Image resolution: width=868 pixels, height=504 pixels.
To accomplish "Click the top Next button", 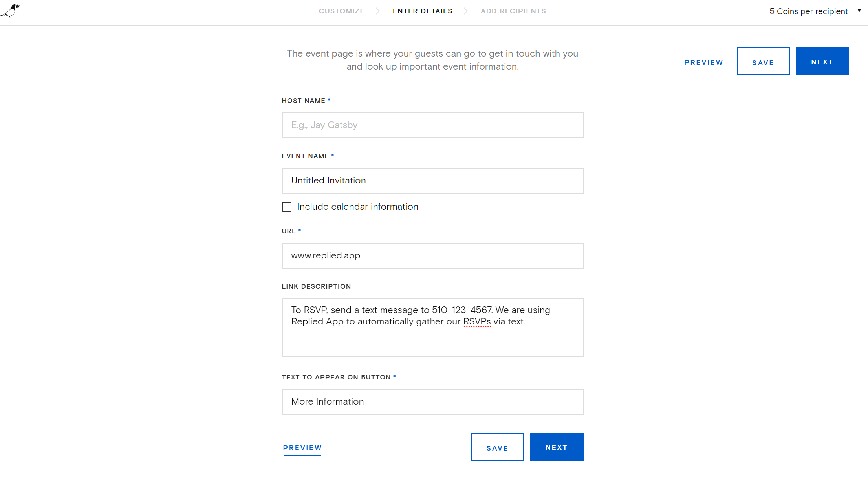I will (x=822, y=61).
